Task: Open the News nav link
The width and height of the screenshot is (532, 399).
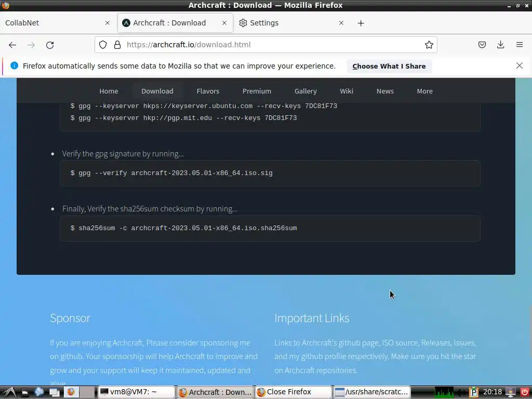Action: coord(385,91)
